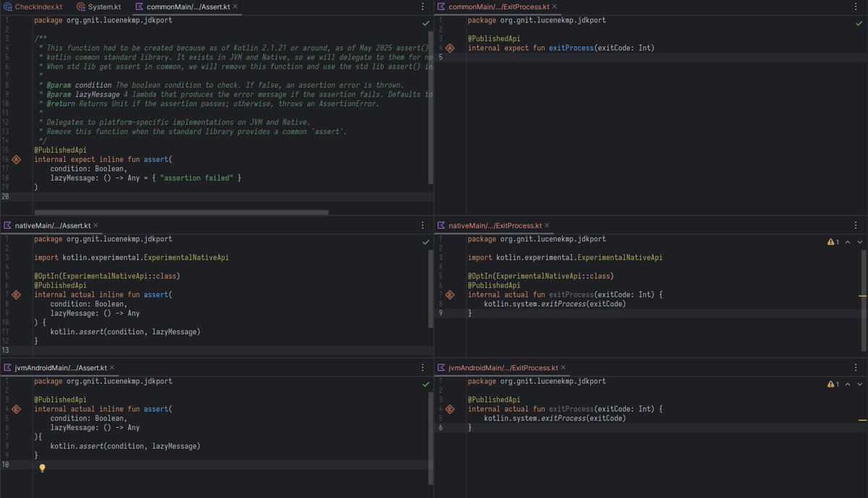
Task: Go to next problem in jvmAndroidMain ExitProcess.kt
Action: 859,385
